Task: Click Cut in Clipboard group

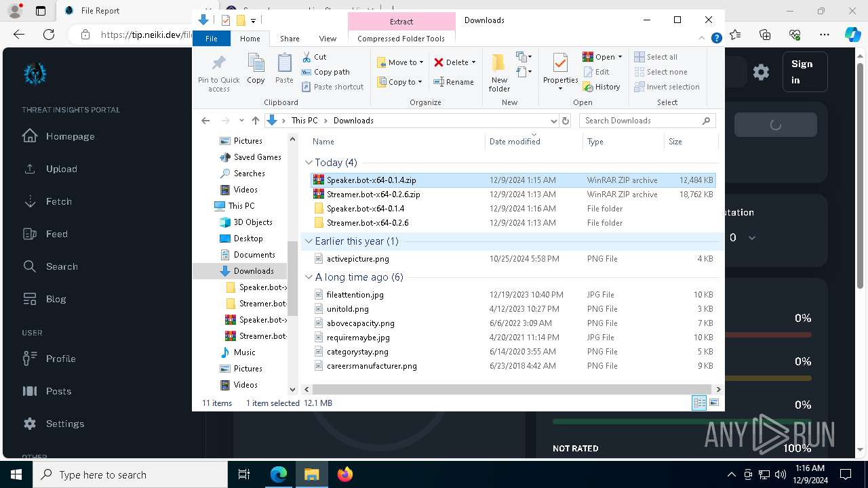Action: point(314,57)
